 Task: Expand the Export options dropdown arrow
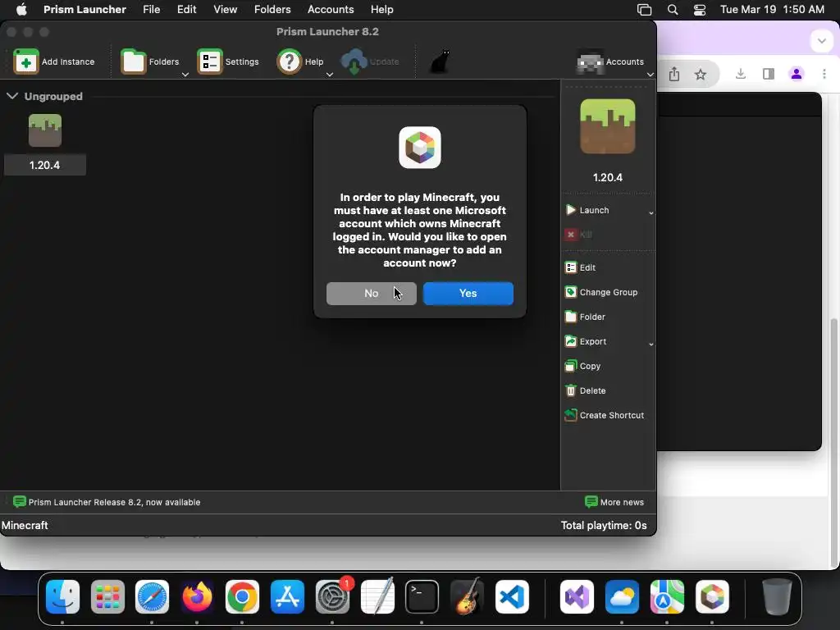[651, 344]
